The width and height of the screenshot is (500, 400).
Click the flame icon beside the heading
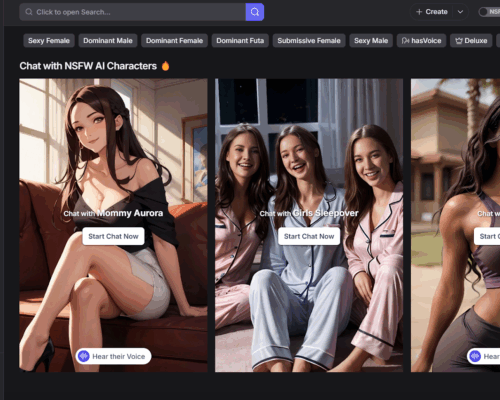pos(165,66)
